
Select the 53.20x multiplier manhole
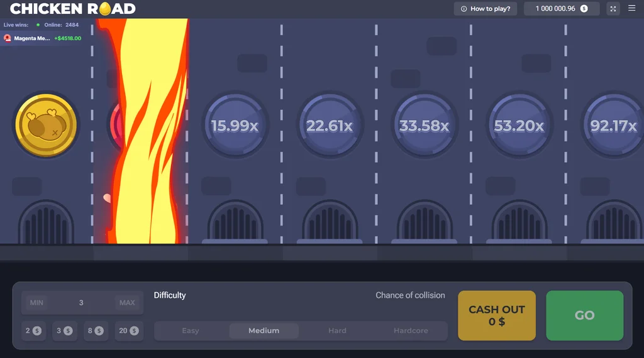click(519, 126)
